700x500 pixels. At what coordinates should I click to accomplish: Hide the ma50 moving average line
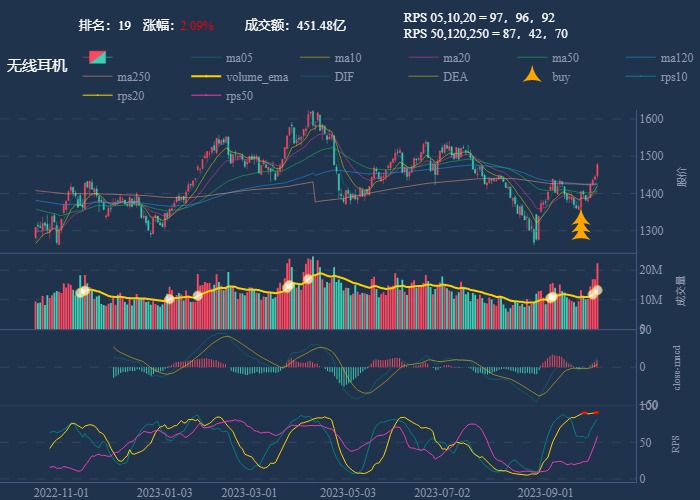click(x=565, y=57)
